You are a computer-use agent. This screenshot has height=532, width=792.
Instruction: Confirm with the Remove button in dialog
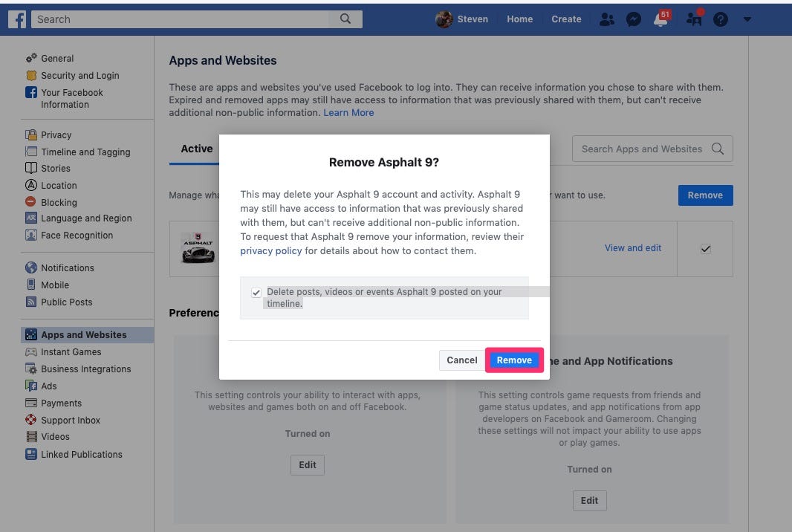[514, 360]
